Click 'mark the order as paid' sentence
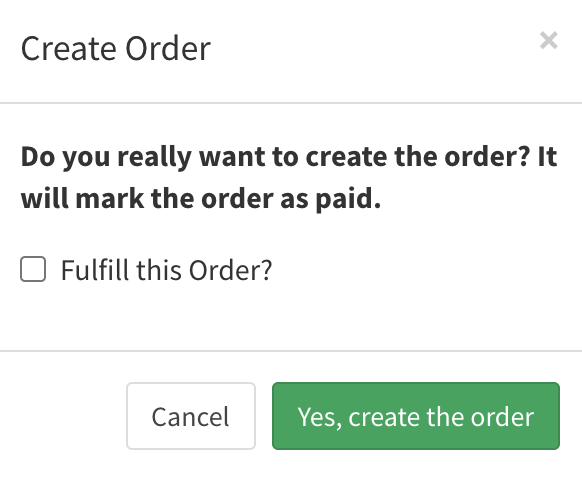 point(228,199)
